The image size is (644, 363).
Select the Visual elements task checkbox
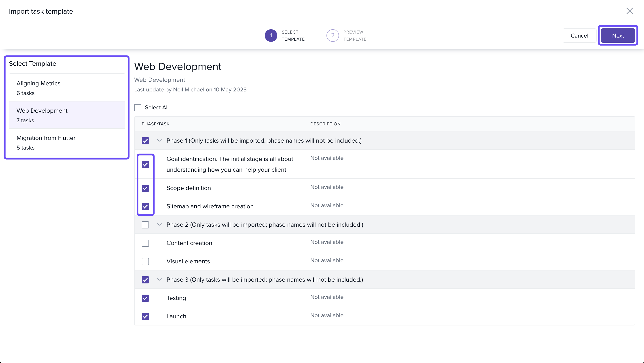pos(145,261)
